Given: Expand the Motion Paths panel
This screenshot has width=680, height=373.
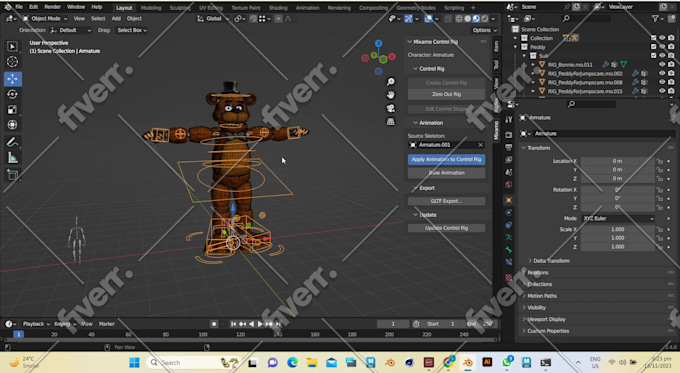Looking at the screenshot, I should 541,296.
